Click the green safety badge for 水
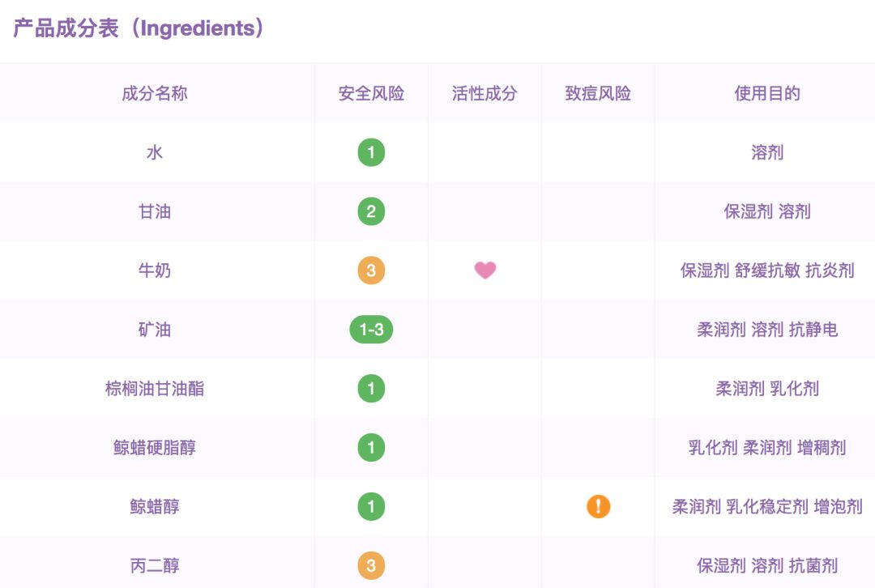The height and width of the screenshot is (588, 875). coord(371,152)
